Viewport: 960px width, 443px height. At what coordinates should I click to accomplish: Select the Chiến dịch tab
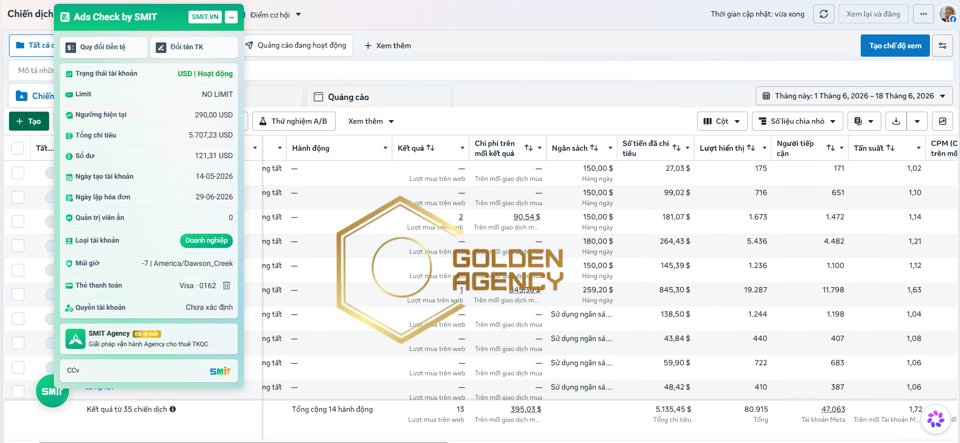tap(32, 96)
